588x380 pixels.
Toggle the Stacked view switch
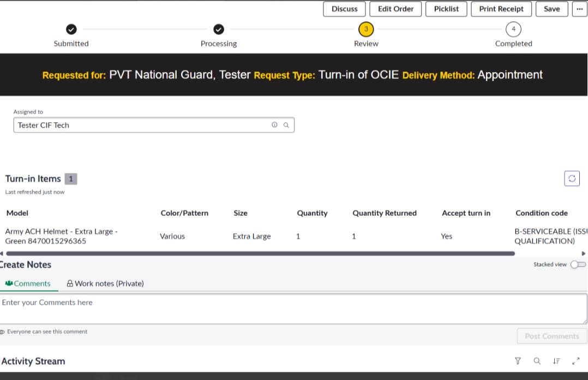pyautogui.click(x=578, y=264)
